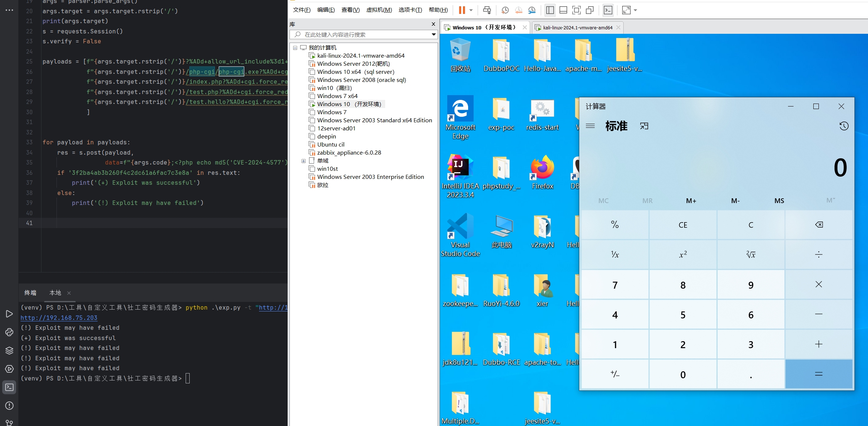This screenshot has height=426, width=868.
Task: Open the 虚拟机(M) menu
Action: 379,10
